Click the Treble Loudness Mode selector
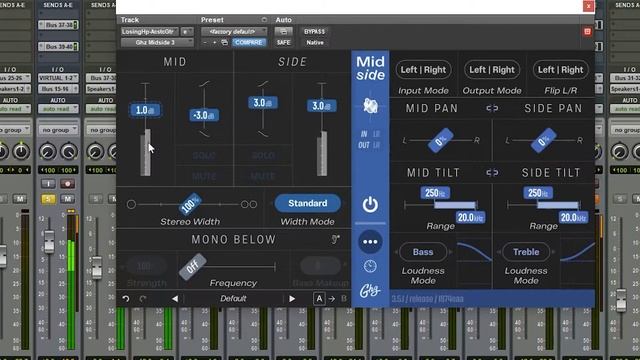The width and height of the screenshot is (640, 360). 526,252
